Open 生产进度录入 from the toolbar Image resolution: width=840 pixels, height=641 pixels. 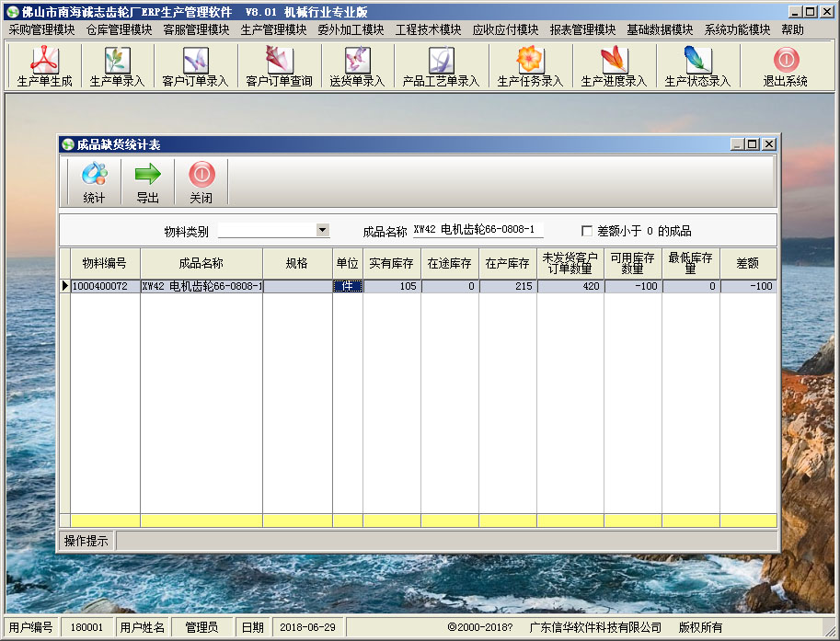pos(613,65)
